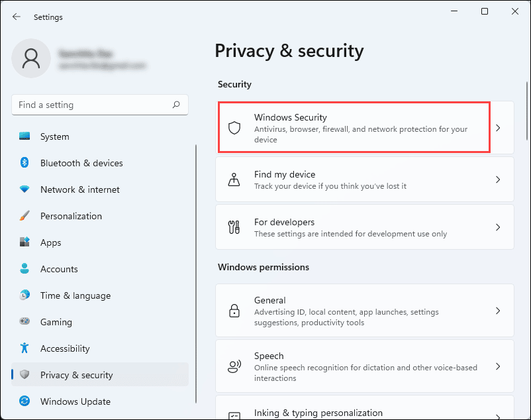The height and width of the screenshot is (420, 531).
Task: Click the For developers tools icon
Action: (x=234, y=227)
